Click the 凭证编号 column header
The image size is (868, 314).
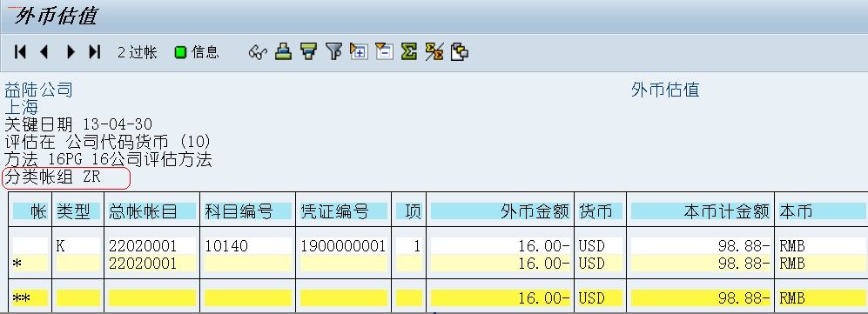pos(343,211)
